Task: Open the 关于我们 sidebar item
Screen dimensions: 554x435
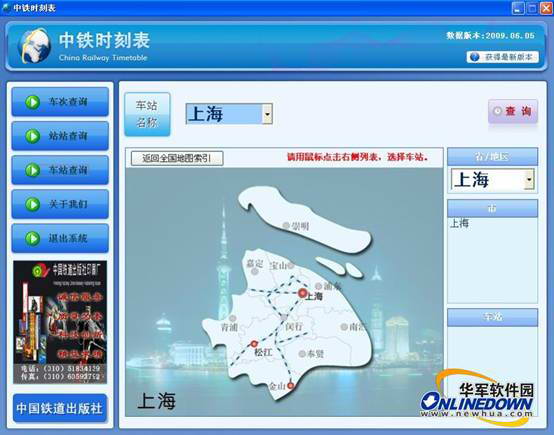Action: tap(60, 204)
